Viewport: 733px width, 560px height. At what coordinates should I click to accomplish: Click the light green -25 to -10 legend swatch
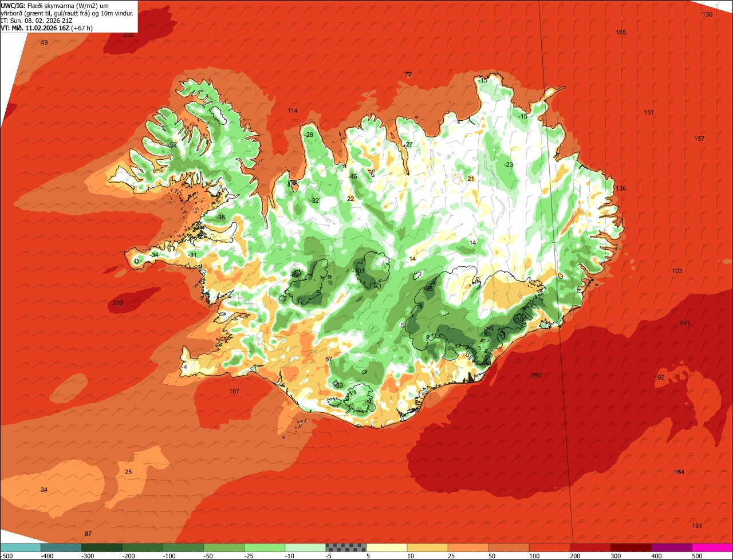(x=265, y=547)
